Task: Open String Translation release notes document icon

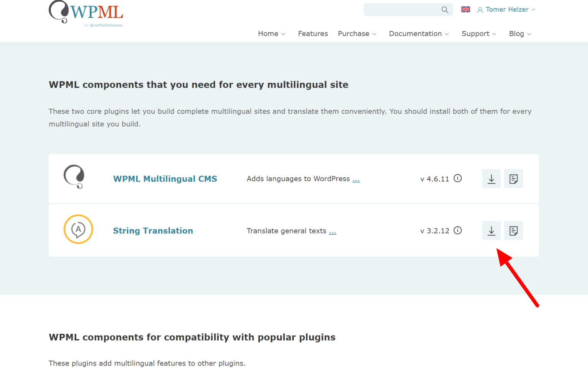Action: (x=513, y=230)
